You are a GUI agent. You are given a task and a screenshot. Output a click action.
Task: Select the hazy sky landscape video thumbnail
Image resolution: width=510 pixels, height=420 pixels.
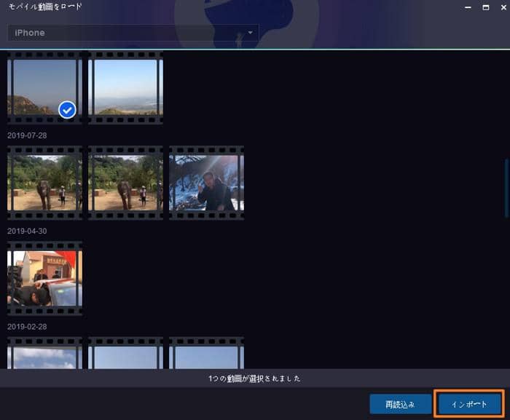pos(125,87)
